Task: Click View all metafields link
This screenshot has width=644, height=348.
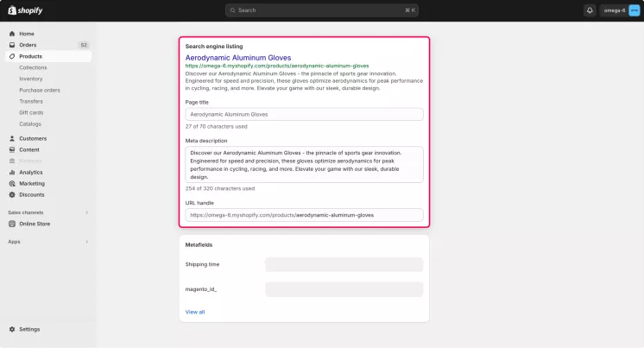Action: (195, 312)
